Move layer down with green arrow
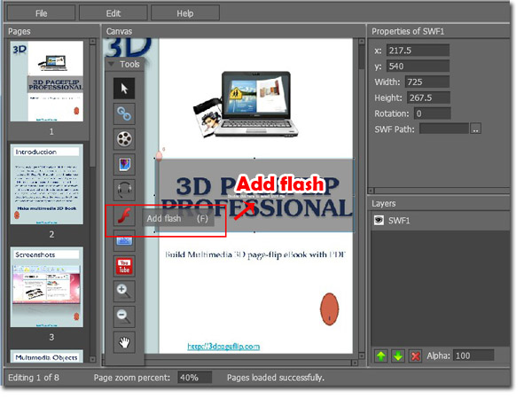Viewport: 532px width, 406px height. 398,355
